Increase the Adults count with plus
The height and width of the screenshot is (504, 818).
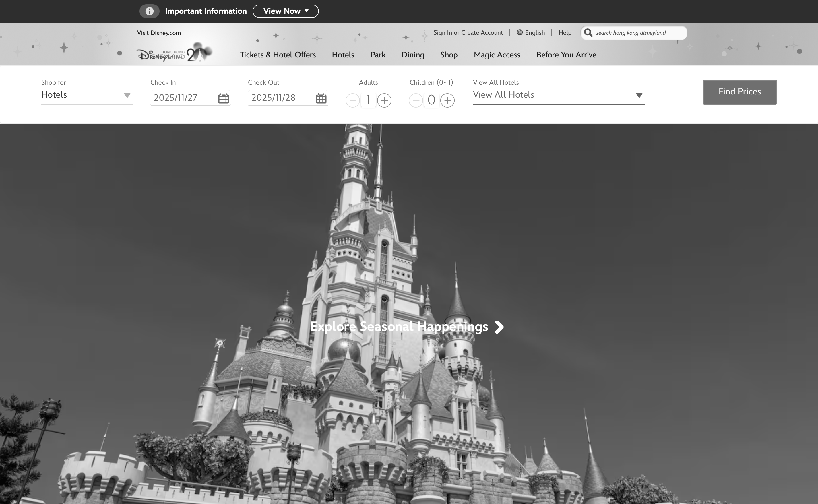(x=384, y=100)
